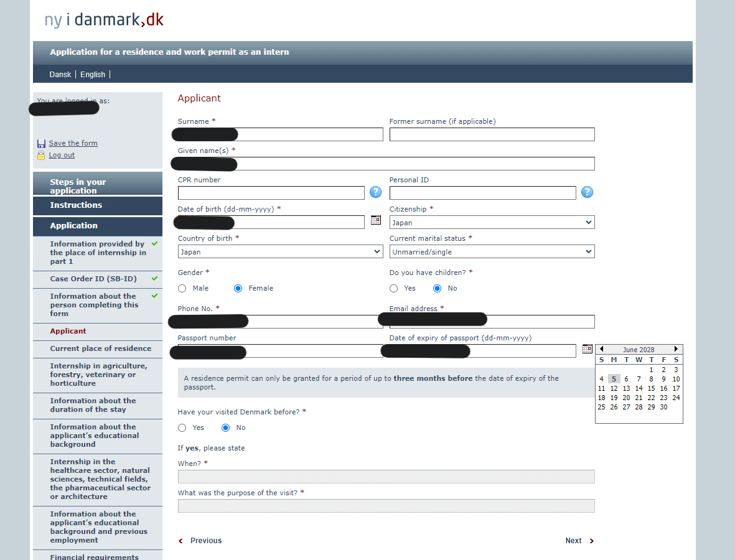Click the Phone No. input field
735x560 pixels.
[280, 322]
